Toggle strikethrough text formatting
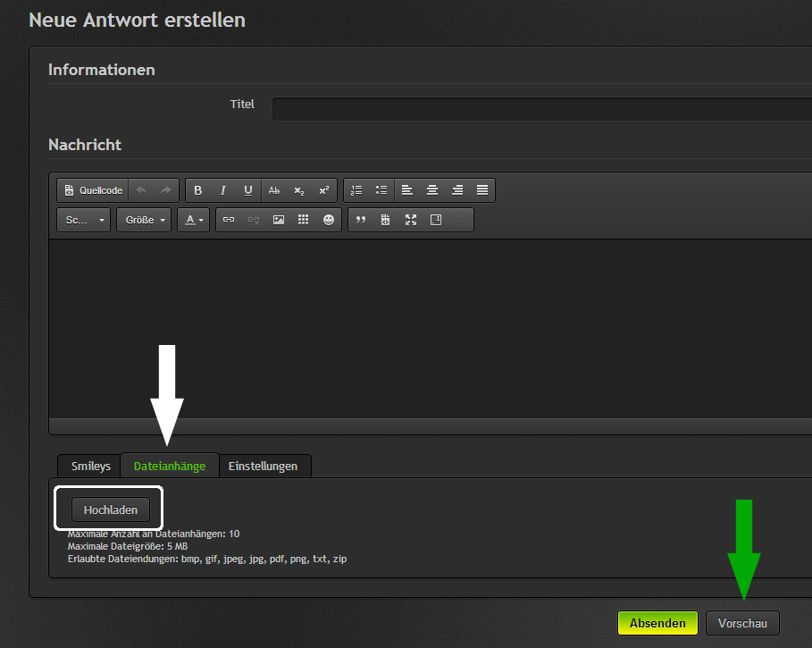Viewport: 812px width, 648px height. 274,190
